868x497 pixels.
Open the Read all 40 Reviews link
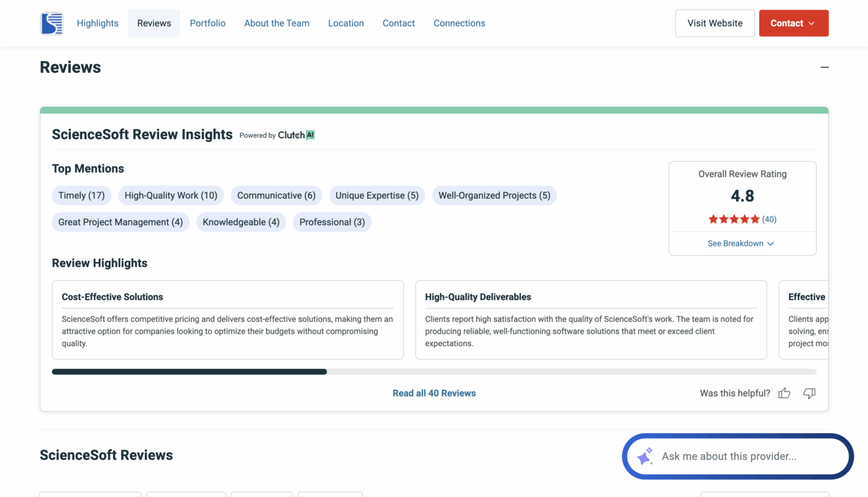(x=434, y=393)
